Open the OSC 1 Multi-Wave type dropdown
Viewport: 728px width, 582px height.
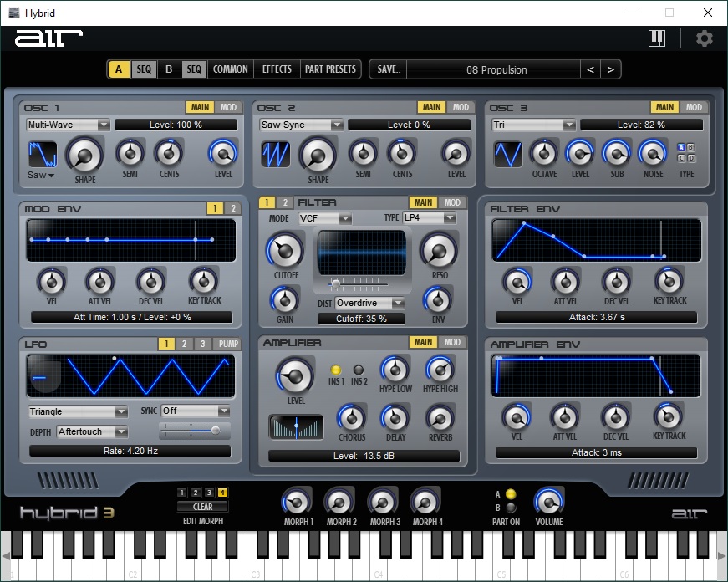(68, 125)
